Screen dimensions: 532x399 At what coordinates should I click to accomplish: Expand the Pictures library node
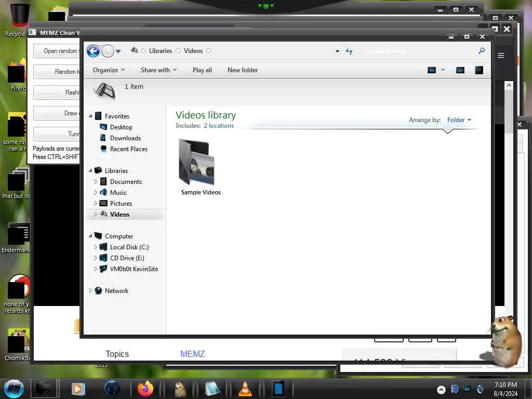coord(96,204)
